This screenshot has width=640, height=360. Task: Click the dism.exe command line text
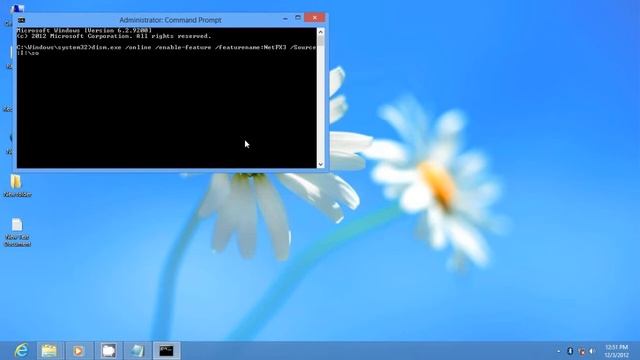click(x=167, y=50)
